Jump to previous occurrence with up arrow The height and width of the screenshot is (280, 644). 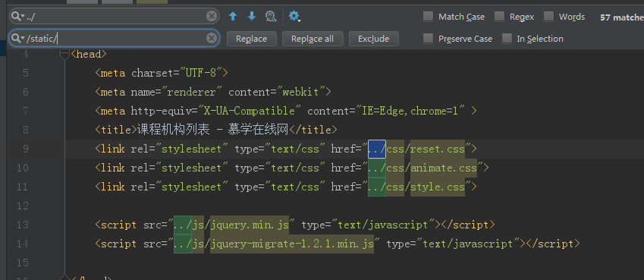pos(233,17)
